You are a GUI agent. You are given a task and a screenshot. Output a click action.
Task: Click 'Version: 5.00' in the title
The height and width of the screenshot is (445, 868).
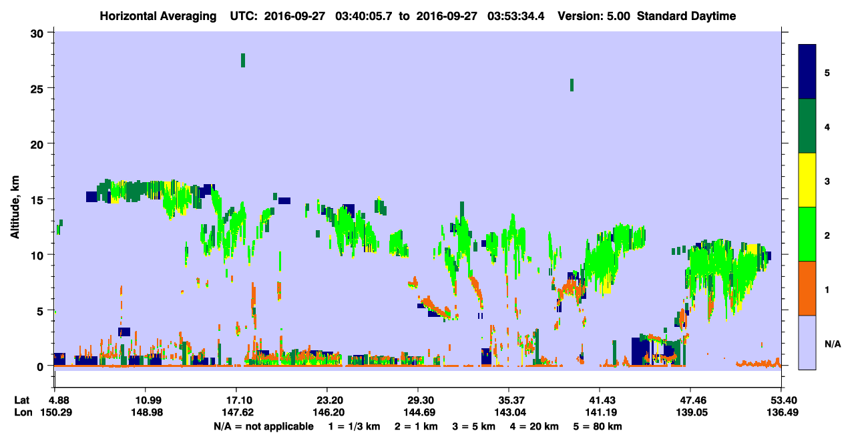[x=593, y=16]
